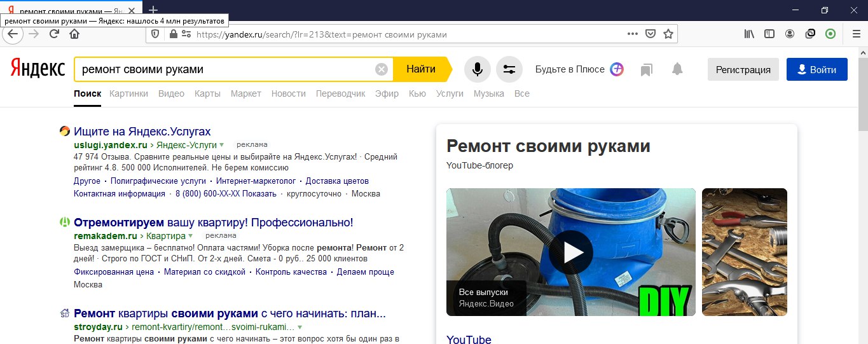Click the Яндекс logo
The height and width of the screenshot is (344, 868).
[38, 69]
